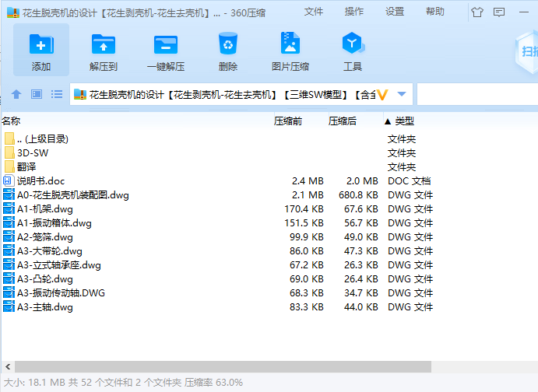Click the A3-凸轮.dwg file icon
This screenshot has height=392, width=538.
point(9,279)
